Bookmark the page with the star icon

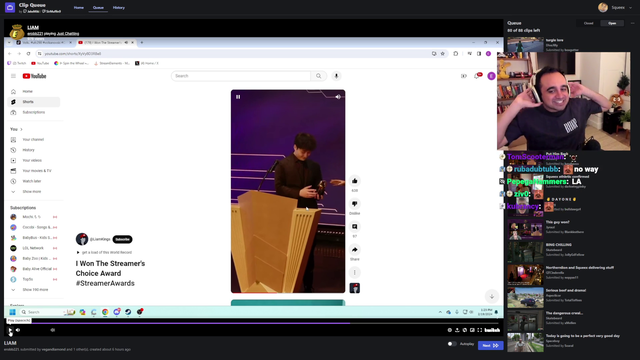(x=442, y=53)
